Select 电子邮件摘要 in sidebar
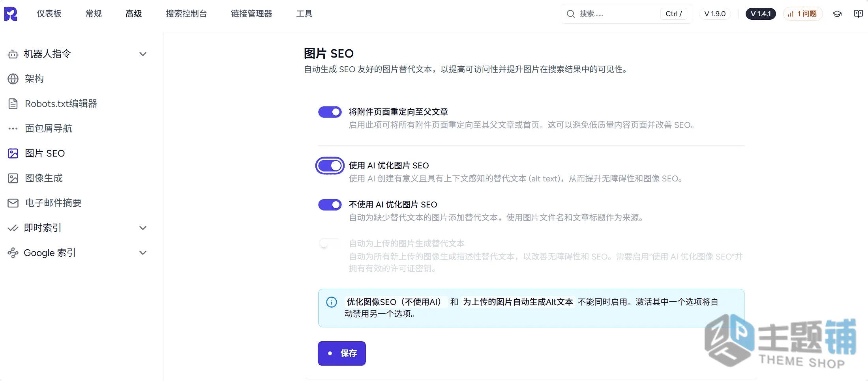Screen dimensions: 868x381 pyautogui.click(x=53, y=203)
